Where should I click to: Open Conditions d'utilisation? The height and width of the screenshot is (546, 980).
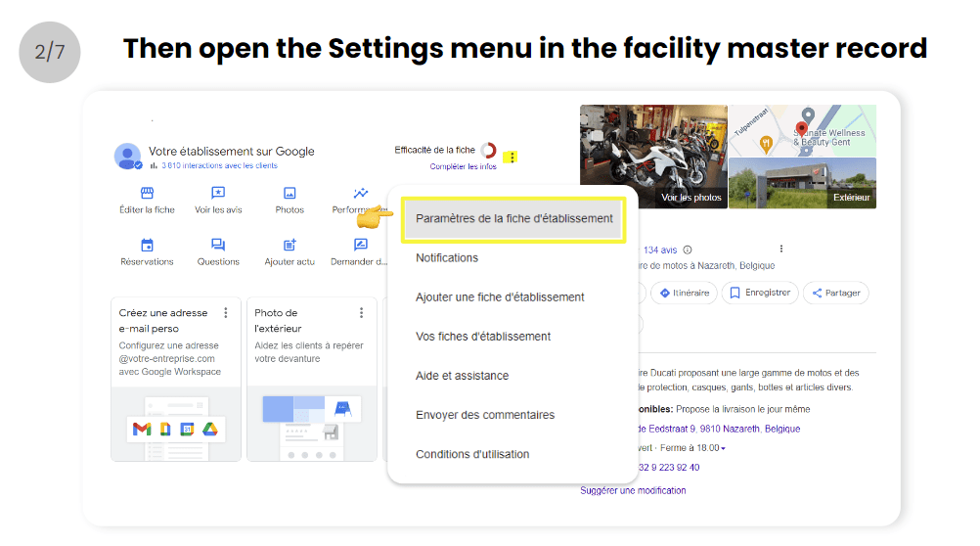tap(472, 454)
